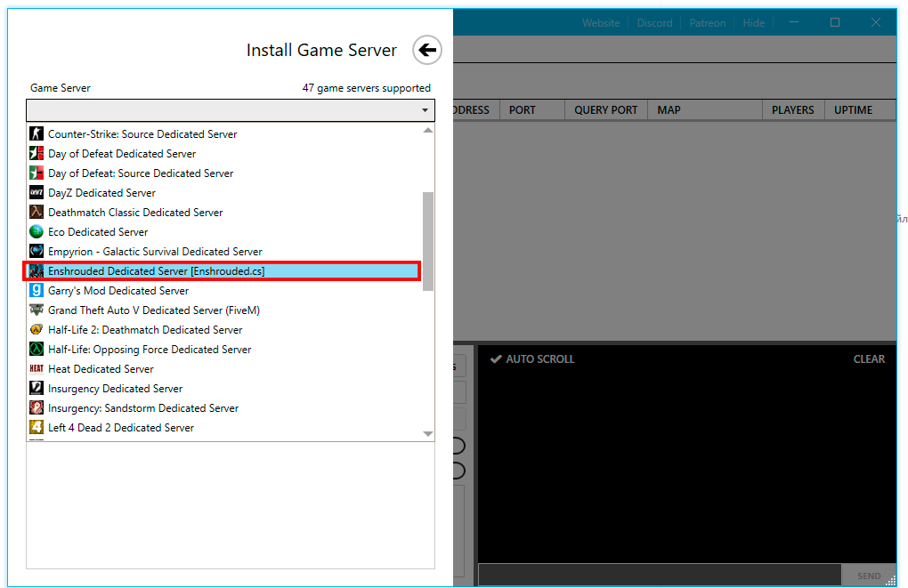Screen dimensions: 908x588
Task: Click the game list scrollbar thumb
Action: tap(428, 241)
